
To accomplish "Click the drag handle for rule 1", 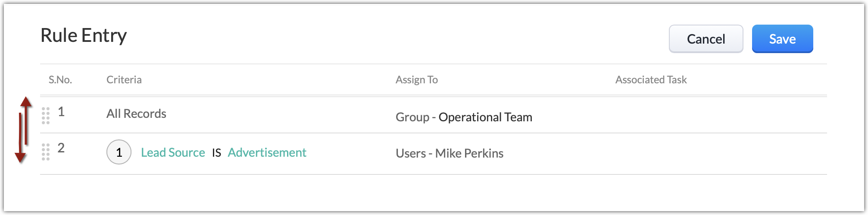I will (x=46, y=116).
